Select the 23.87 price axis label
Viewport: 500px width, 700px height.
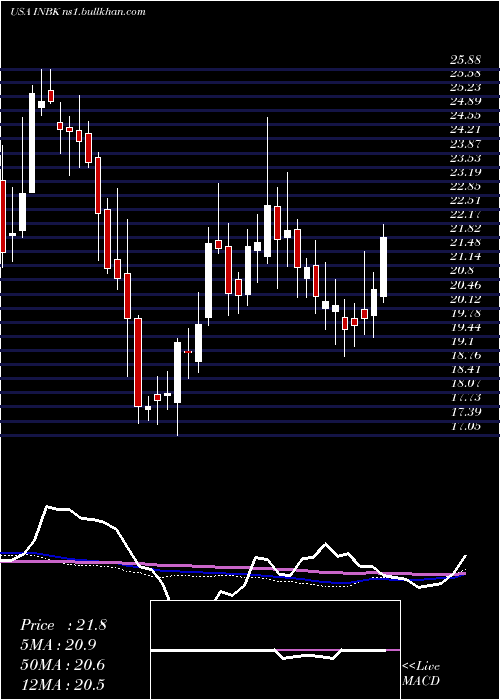point(464,144)
